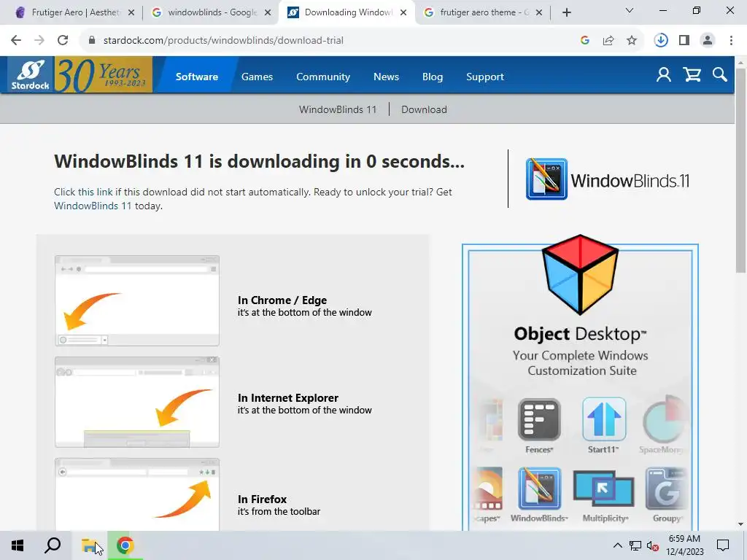This screenshot has height=560, width=747.
Task: Click the site search magnifier icon
Action: [719, 75]
